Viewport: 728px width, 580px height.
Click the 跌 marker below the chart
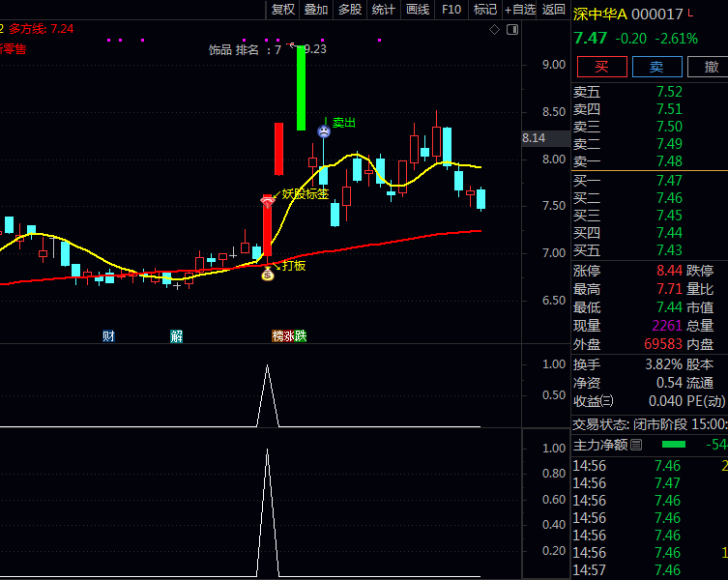(301, 336)
